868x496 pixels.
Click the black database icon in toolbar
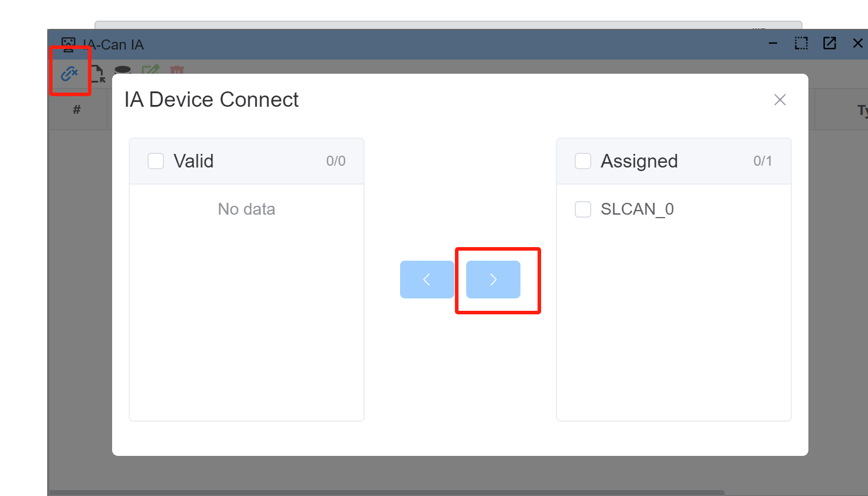[x=123, y=70]
